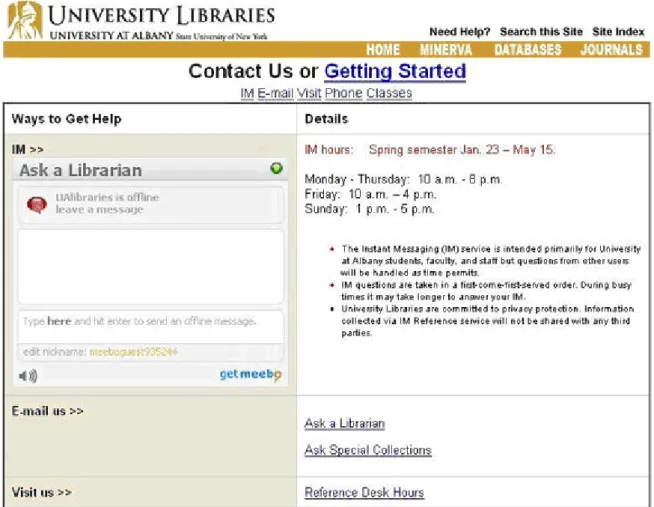The width and height of the screenshot is (654, 507).
Task: Click the University Libraries title text
Action: point(161,16)
